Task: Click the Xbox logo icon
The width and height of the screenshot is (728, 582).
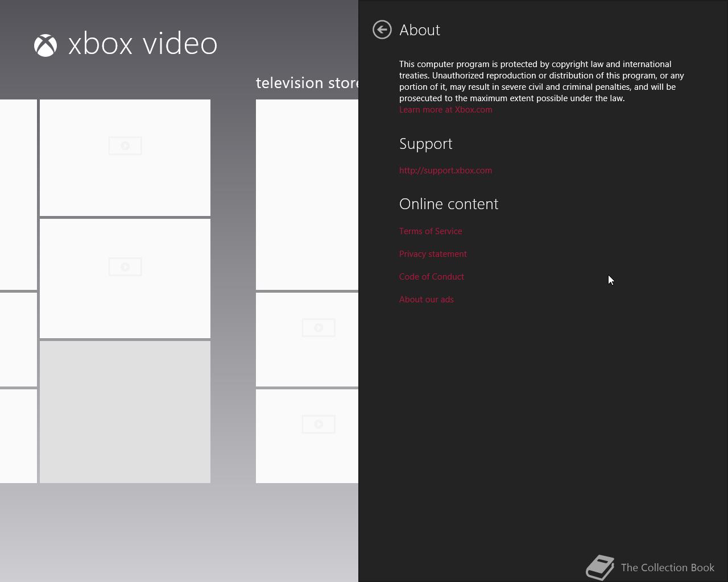Action: pos(45,45)
